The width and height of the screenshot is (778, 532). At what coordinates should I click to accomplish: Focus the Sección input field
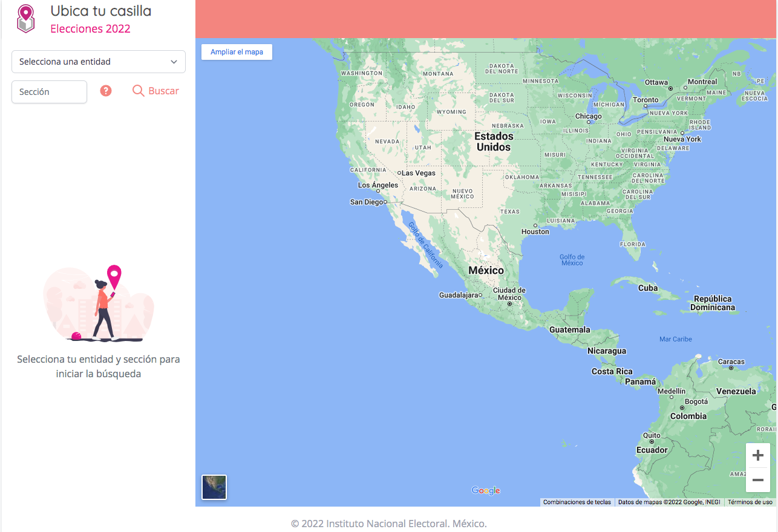49,92
